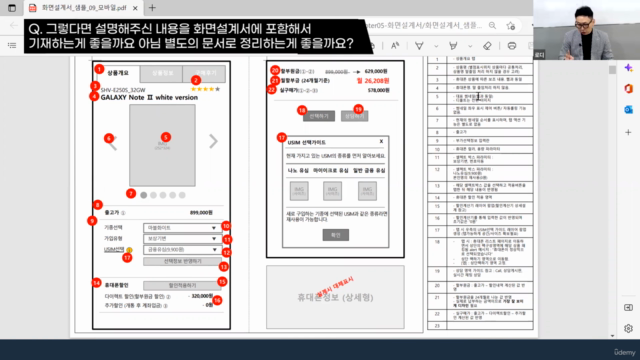
Task: Open sidebar settings gear
Action: tap(628, 328)
